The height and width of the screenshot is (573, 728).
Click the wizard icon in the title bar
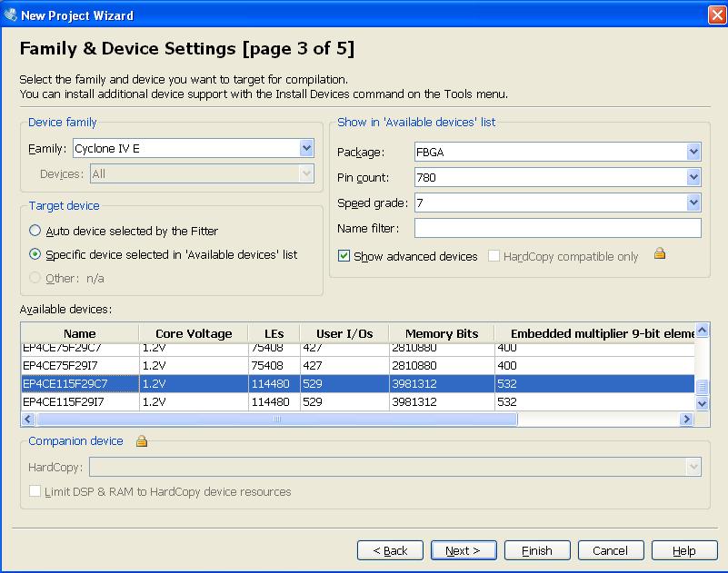pos(10,15)
